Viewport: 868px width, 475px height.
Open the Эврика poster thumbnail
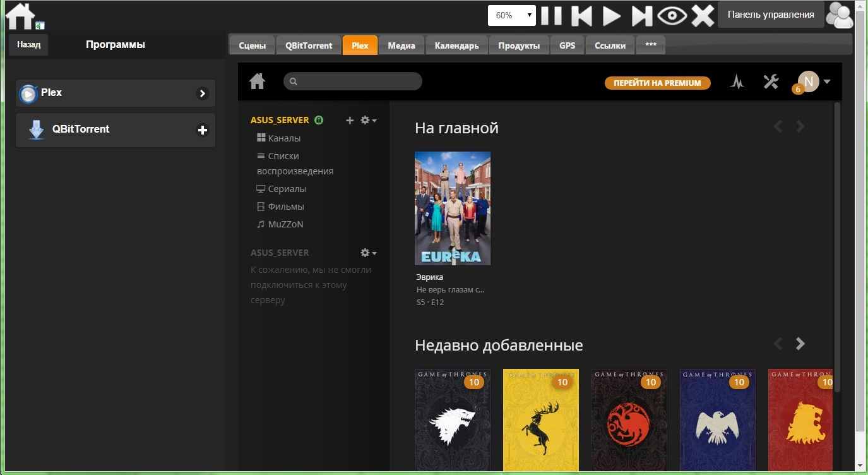453,208
